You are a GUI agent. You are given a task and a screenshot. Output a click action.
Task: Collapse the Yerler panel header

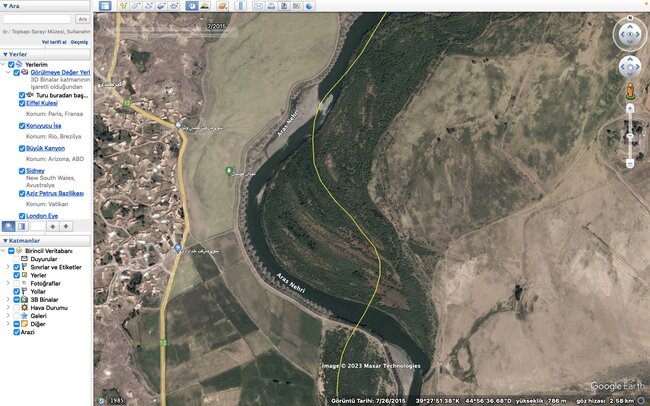(x=4, y=54)
